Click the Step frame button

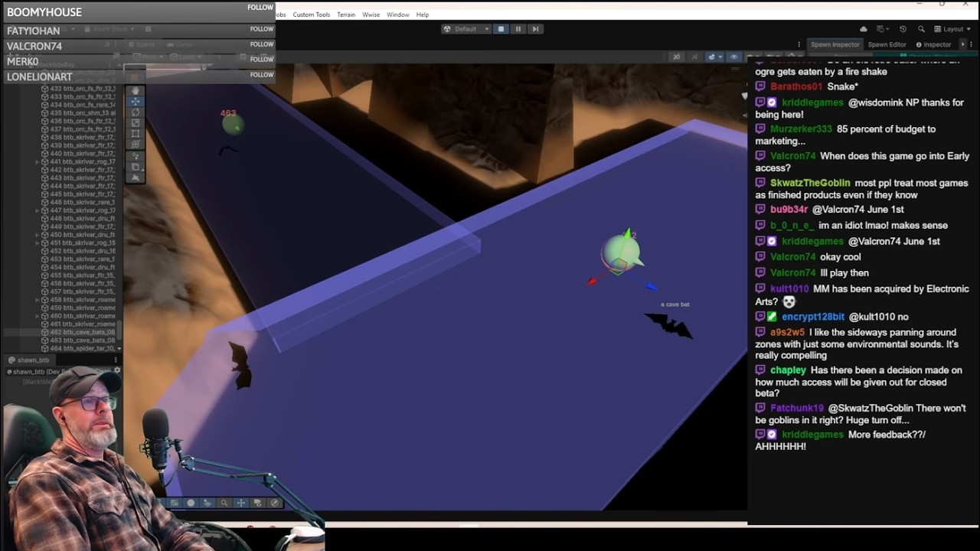pos(535,29)
